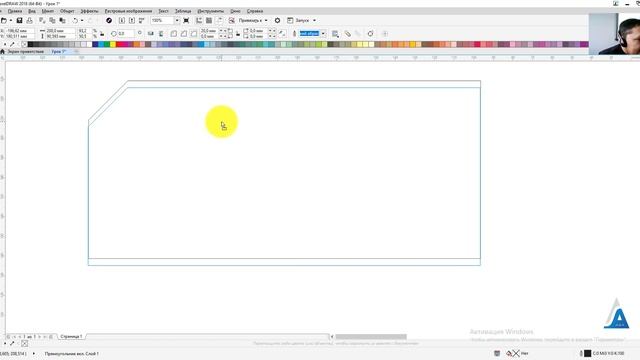Screen dimensions: 640x360
Task: Click the Copy icon in the standard toolbar
Action: 52,20
